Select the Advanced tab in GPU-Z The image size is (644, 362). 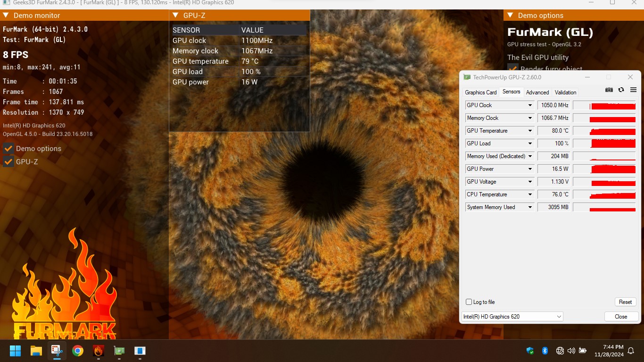point(537,93)
